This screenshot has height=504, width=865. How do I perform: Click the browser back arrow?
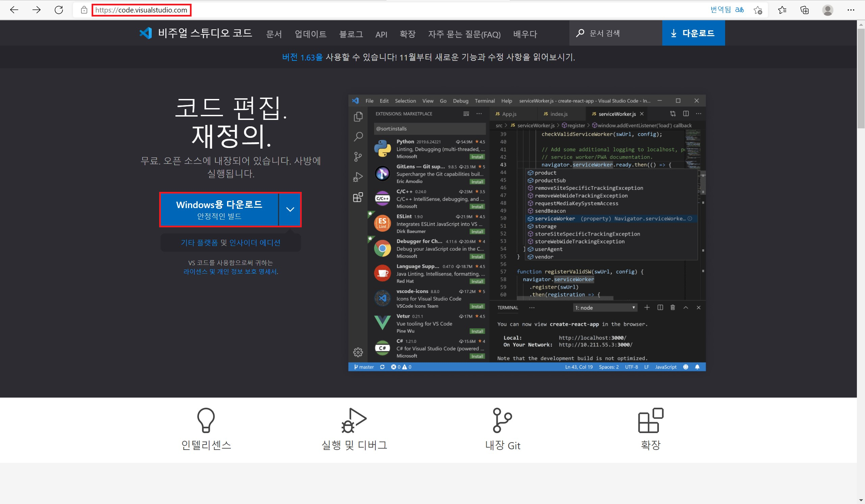pyautogui.click(x=14, y=10)
